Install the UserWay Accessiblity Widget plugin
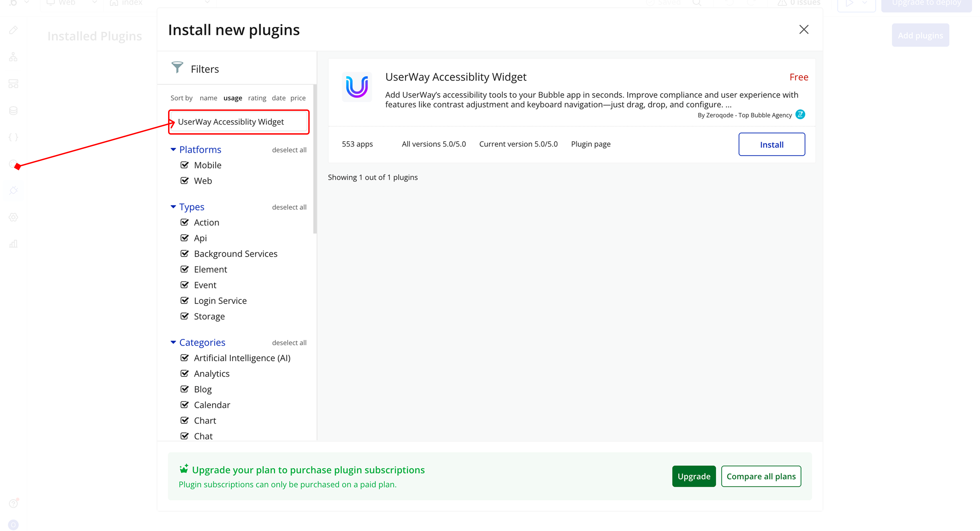Viewport: 980px width, 531px height. (771, 144)
